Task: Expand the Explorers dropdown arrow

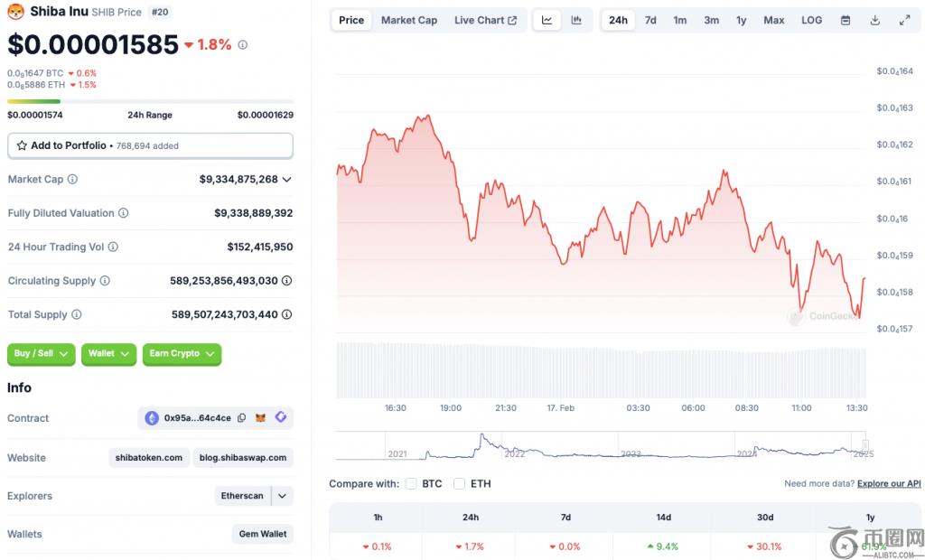Action: pyautogui.click(x=283, y=496)
